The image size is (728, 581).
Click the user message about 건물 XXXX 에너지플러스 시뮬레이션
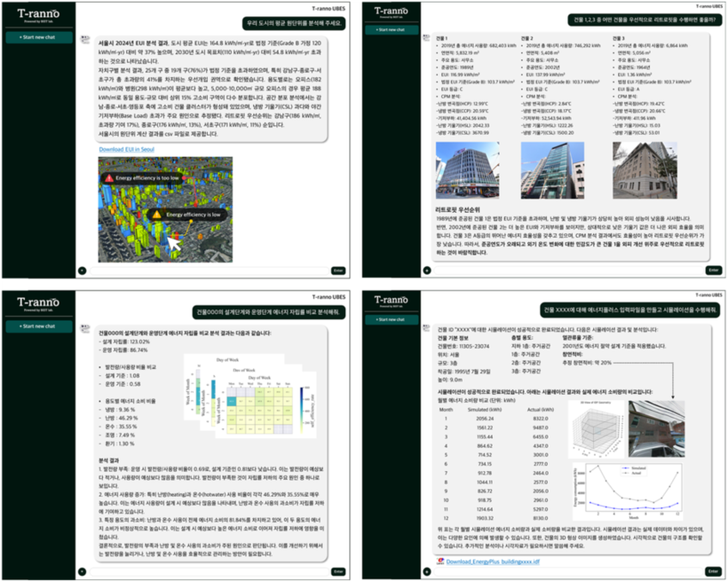click(630, 310)
